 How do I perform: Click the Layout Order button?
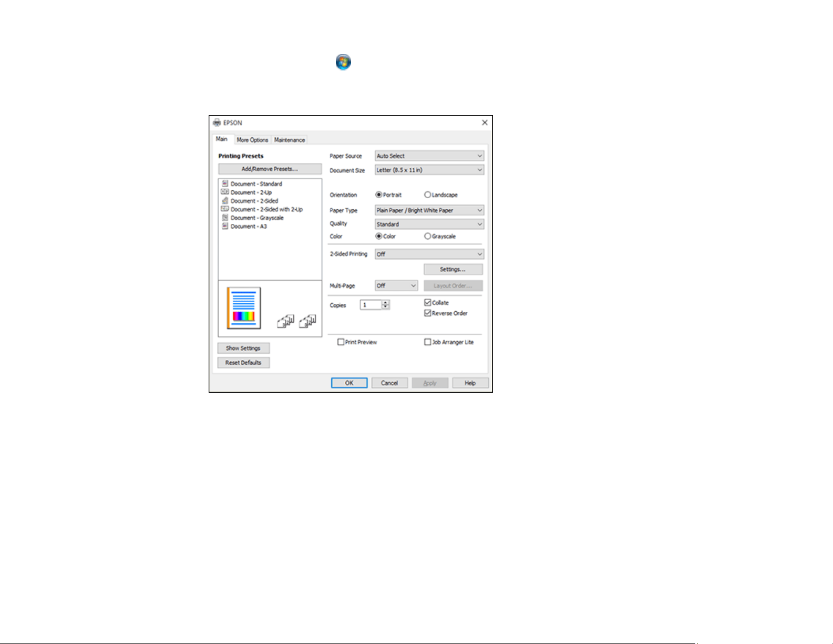pos(453,285)
